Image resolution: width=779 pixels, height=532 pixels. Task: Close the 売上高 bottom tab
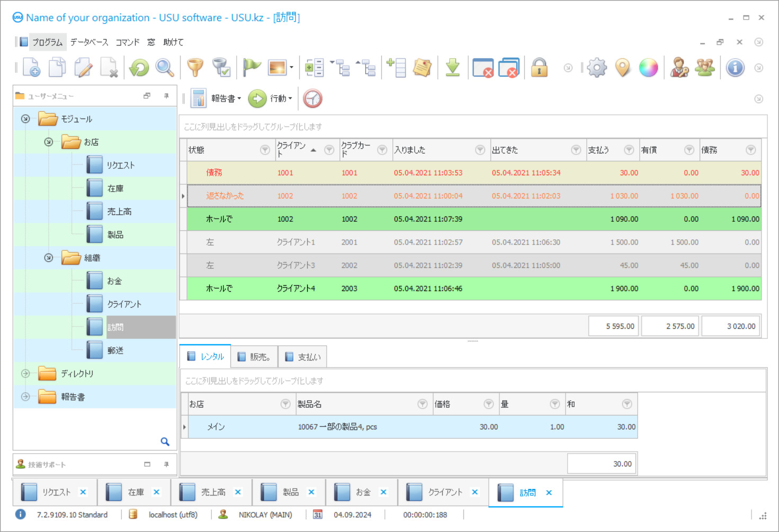tap(238, 492)
